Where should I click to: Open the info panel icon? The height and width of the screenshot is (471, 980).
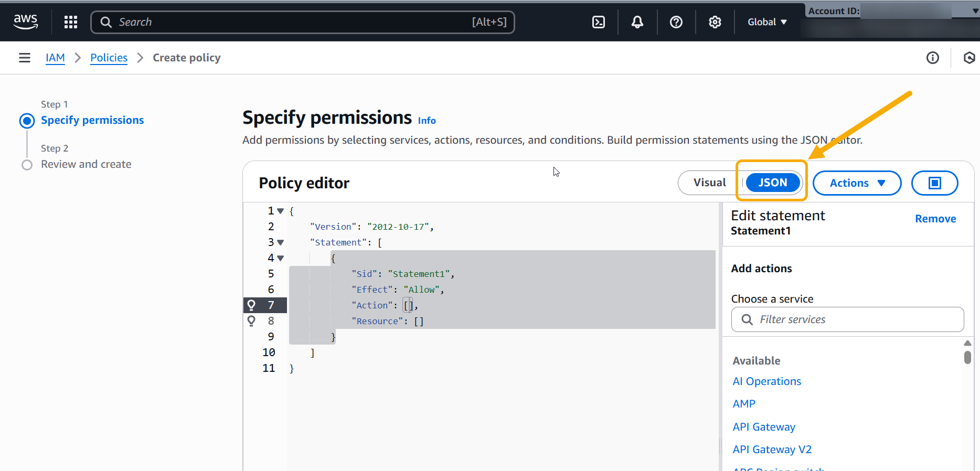tap(933, 58)
